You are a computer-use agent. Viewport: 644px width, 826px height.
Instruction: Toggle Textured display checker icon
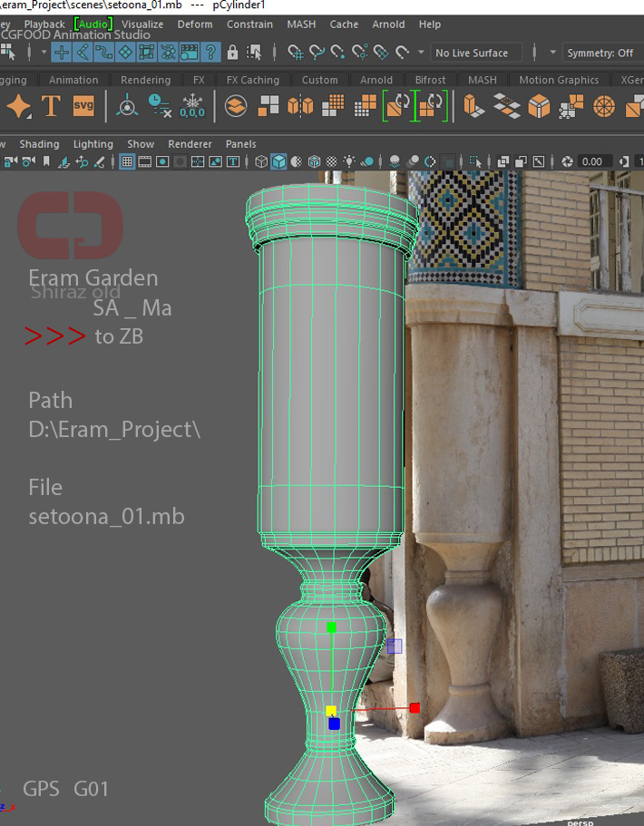tap(331, 161)
